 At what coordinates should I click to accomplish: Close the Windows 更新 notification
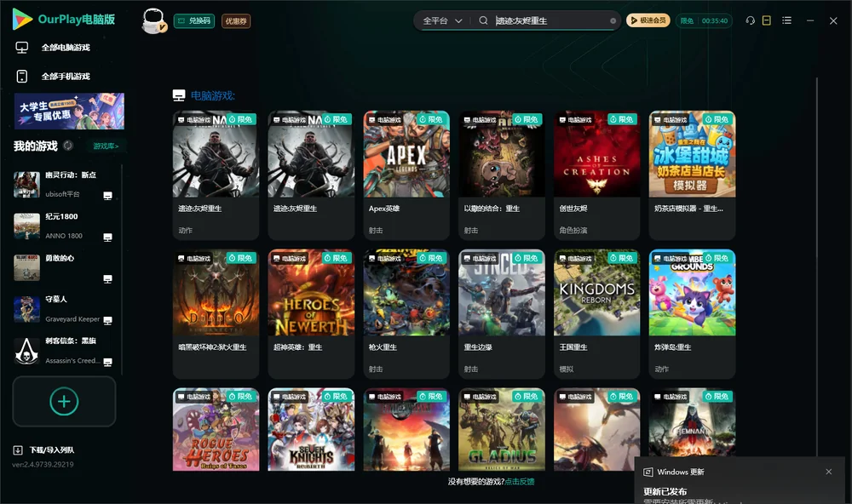tap(829, 472)
